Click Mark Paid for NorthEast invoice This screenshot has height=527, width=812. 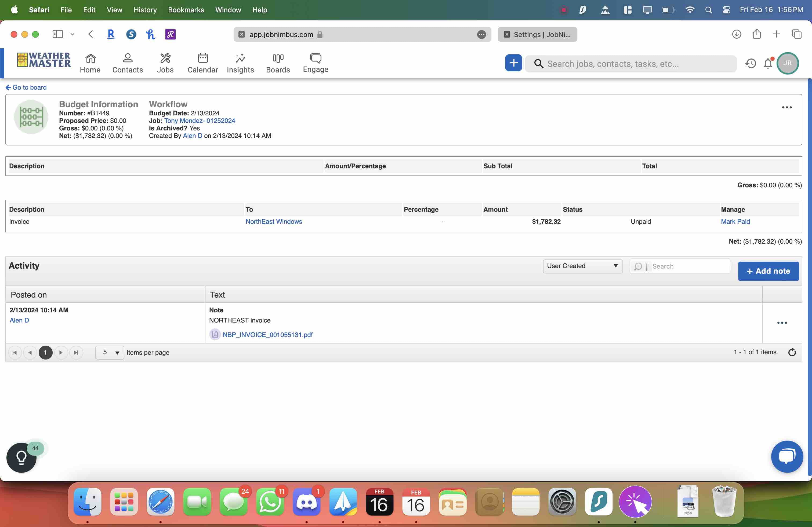pyautogui.click(x=735, y=222)
